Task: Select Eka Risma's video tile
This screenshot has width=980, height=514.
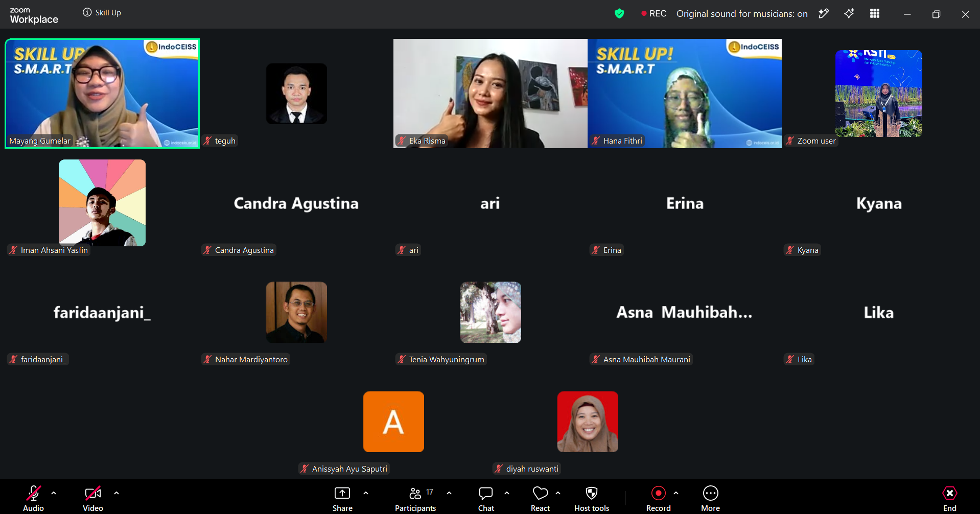Action: coord(491,94)
